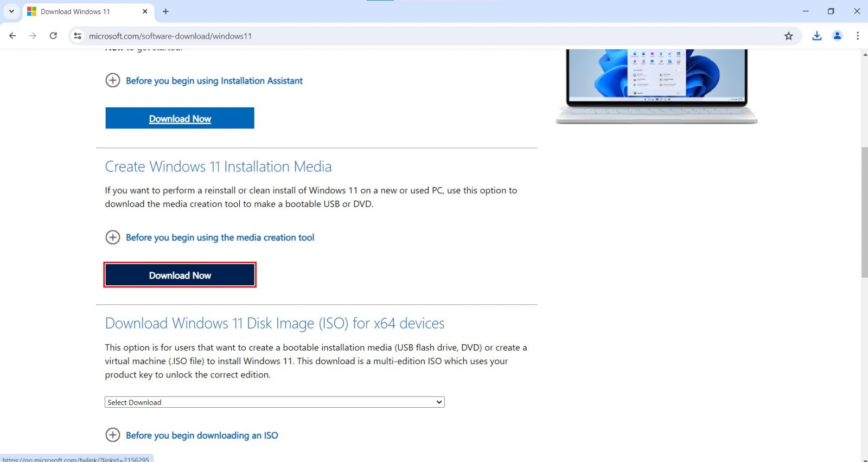Viewport: 868px width, 462px height.
Task: Close the Download Windows 11 tab
Action: 145,11
